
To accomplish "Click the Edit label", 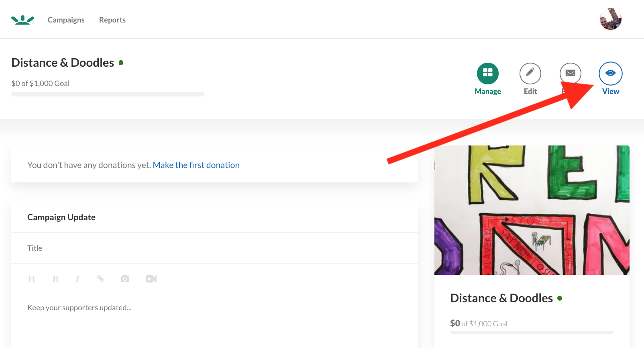I will 530,92.
